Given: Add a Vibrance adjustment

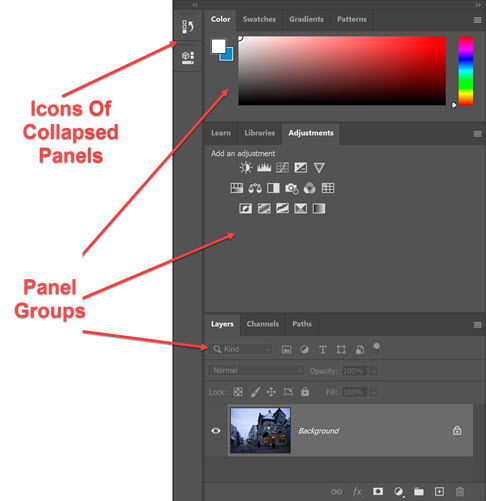Looking at the screenshot, I should pos(319,168).
